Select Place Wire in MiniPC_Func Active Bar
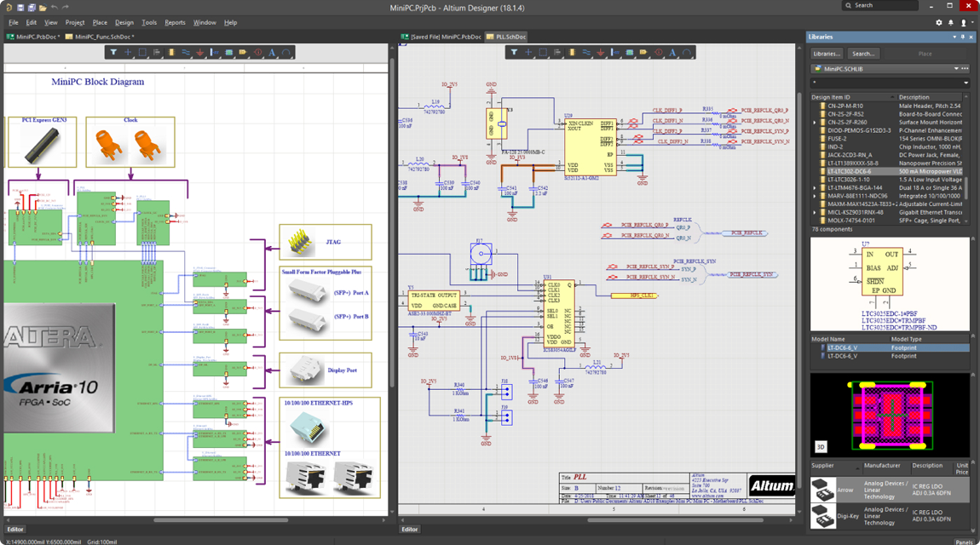Viewport: 980px width, 545px height. click(x=186, y=53)
